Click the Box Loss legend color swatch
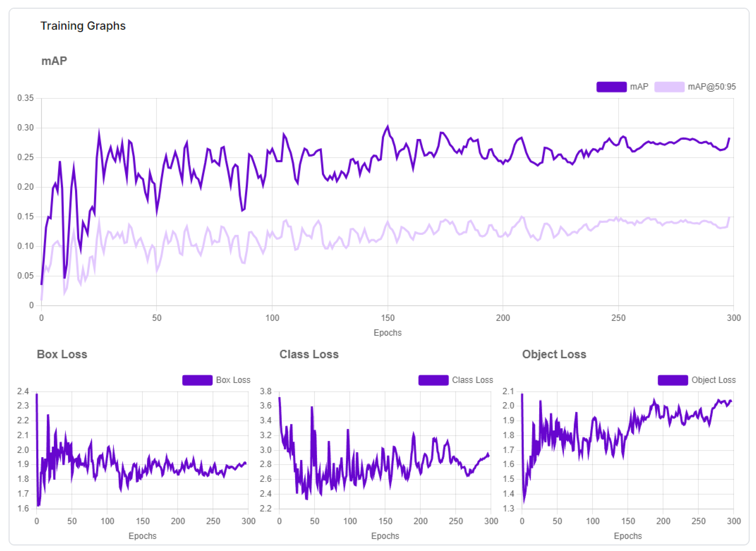This screenshot has height=551, width=756. 197,380
